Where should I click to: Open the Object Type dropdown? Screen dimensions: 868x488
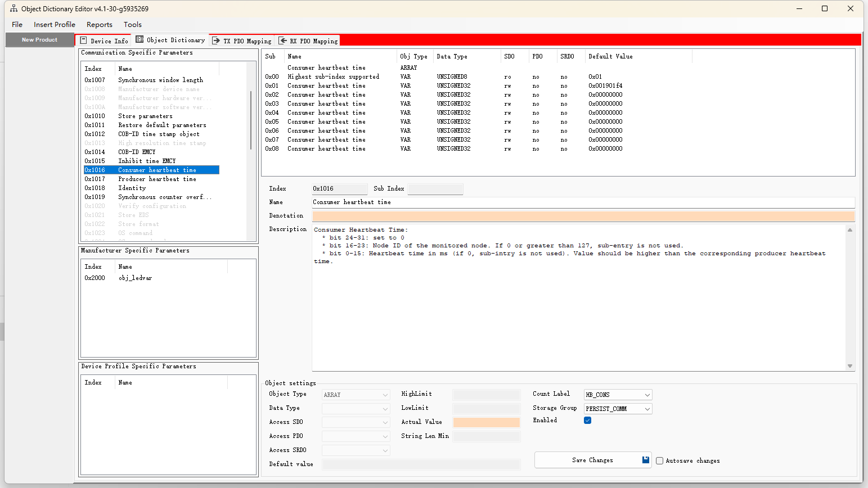pyautogui.click(x=356, y=395)
